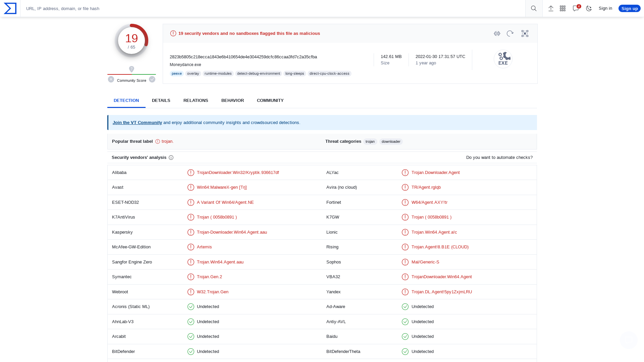The height and width of the screenshot is (362, 644).
Task: Click the Sign up button
Action: (630, 8)
